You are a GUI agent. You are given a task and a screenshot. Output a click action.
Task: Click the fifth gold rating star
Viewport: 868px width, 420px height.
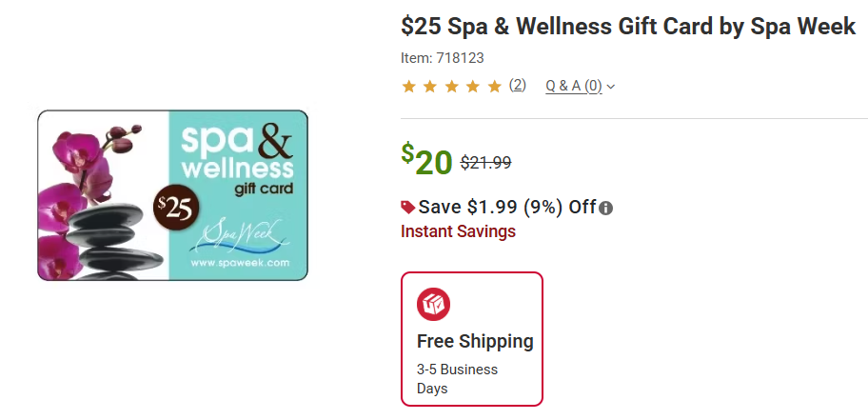494,87
